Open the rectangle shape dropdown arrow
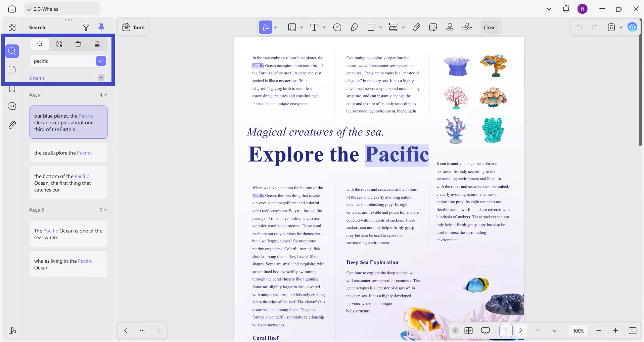The height and width of the screenshot is (342, 644). pyautogui.click(x=380, y=28)
